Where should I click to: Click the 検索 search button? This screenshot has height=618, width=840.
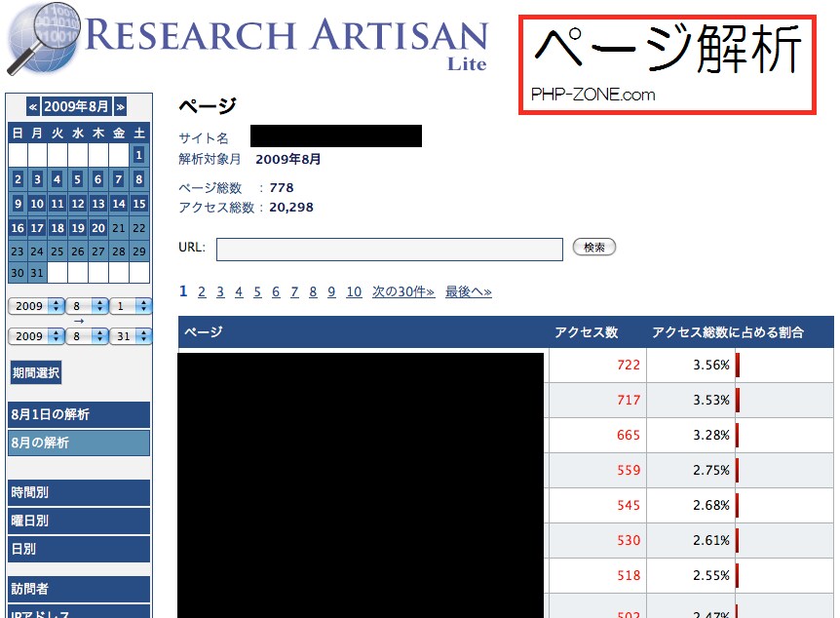point(594,247)
